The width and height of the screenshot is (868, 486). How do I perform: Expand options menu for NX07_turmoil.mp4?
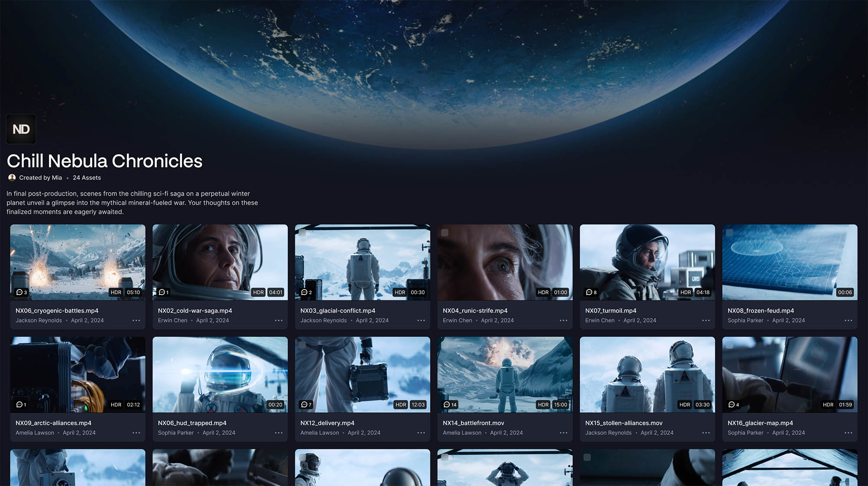click(706, 321)
